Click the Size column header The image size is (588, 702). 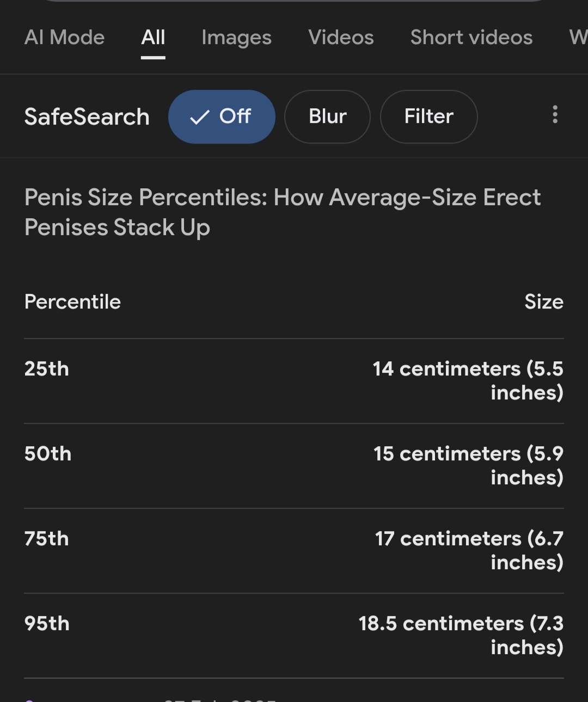(543, 302)
